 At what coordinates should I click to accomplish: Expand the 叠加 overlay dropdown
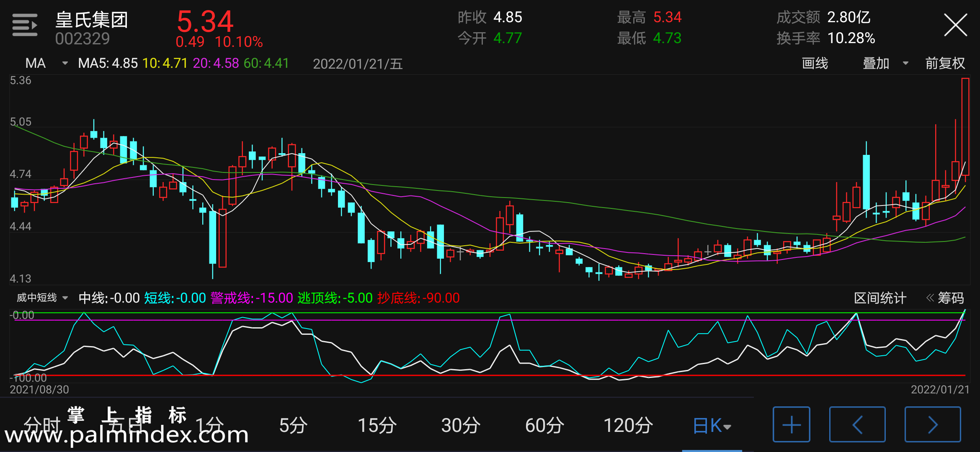point(885,63)
